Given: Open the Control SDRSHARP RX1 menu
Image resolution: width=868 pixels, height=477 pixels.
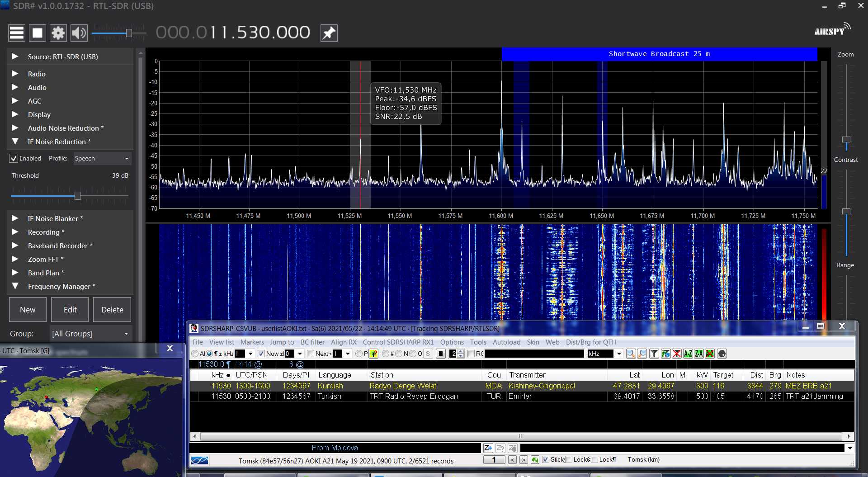Looking at the screenshot, I should tap(398, 342).
